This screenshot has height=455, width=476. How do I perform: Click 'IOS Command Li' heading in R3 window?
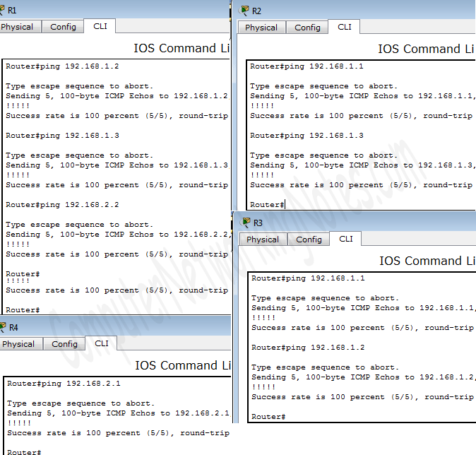point(427,261)
